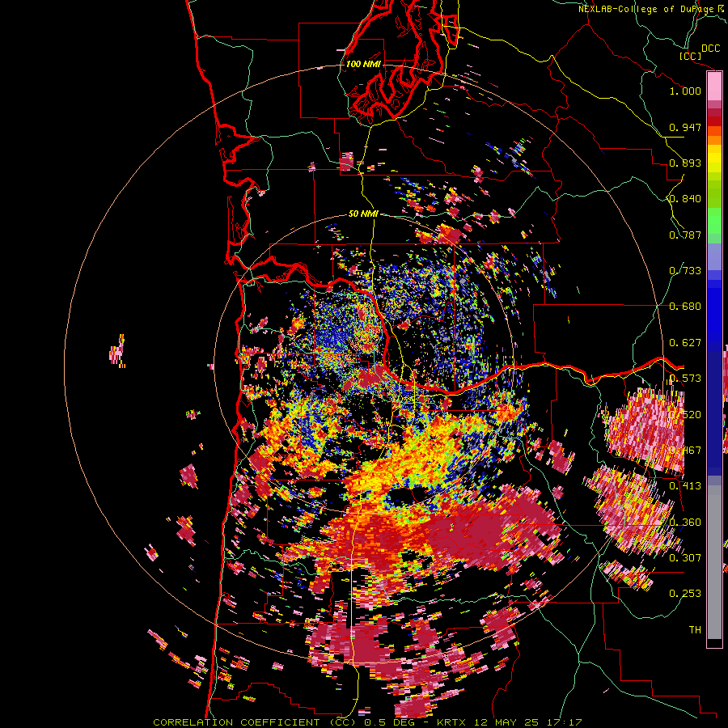This screenshot has height=728, width=728.
Task: Click the 0.840 scale value
Action: pyautogui.click(x=685, y=199)
